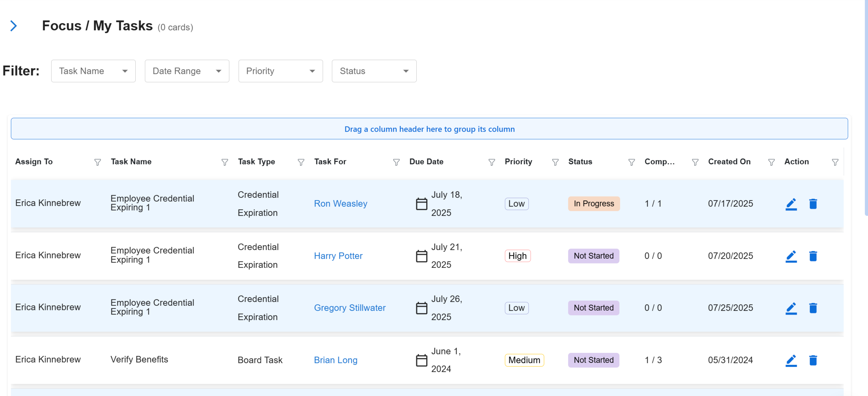
Task: Click Not Started badge in Harry Potter row
Action: click(593, 256)
